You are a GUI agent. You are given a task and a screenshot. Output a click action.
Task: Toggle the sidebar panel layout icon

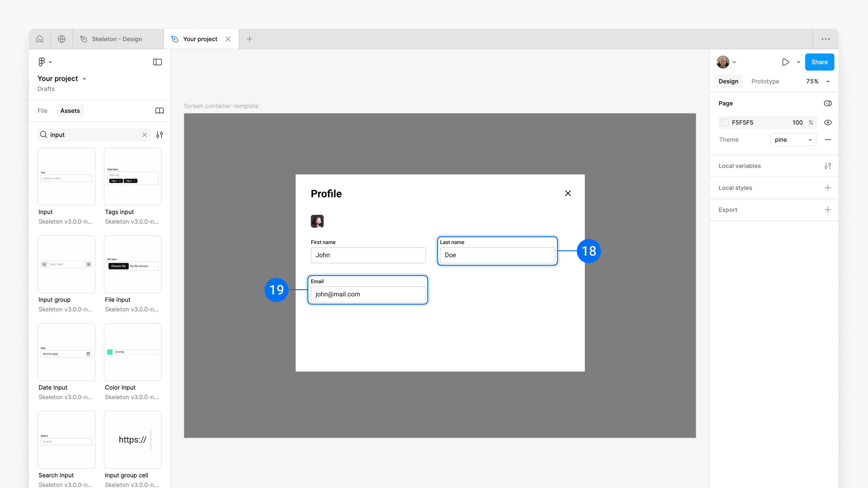pyautogui.click(x=157, y=62)
